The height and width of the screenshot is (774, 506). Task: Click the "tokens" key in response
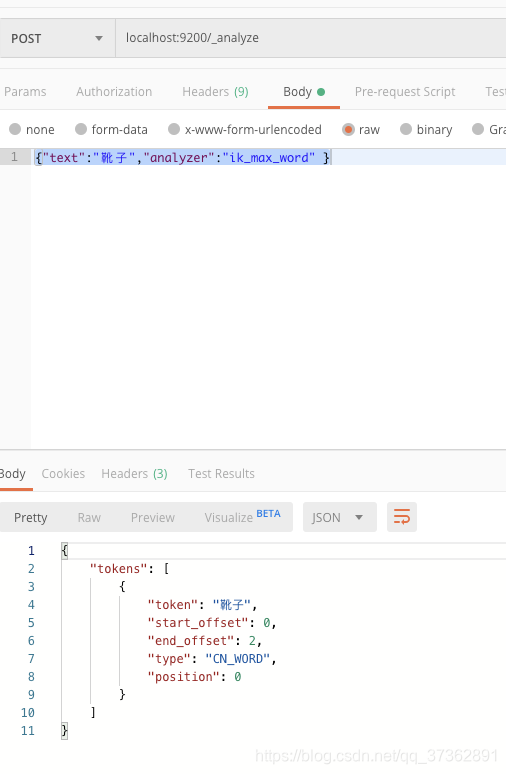coord(118,569)
